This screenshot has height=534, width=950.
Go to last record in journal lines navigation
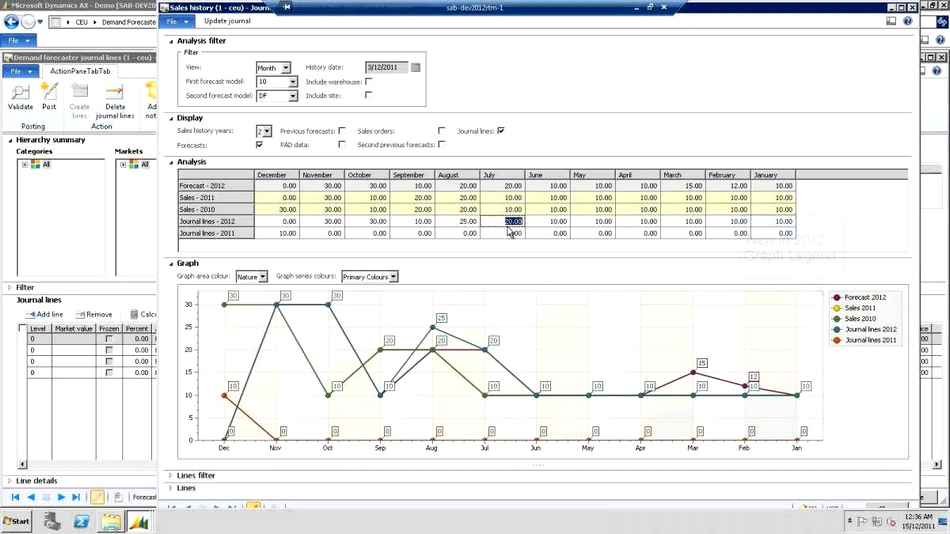pyautogui.click(x=76, y=497)
